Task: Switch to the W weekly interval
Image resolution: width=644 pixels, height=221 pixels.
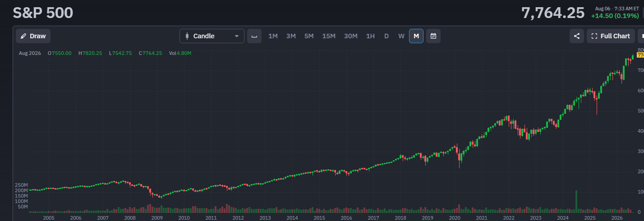Action: [x=401, y=36]
